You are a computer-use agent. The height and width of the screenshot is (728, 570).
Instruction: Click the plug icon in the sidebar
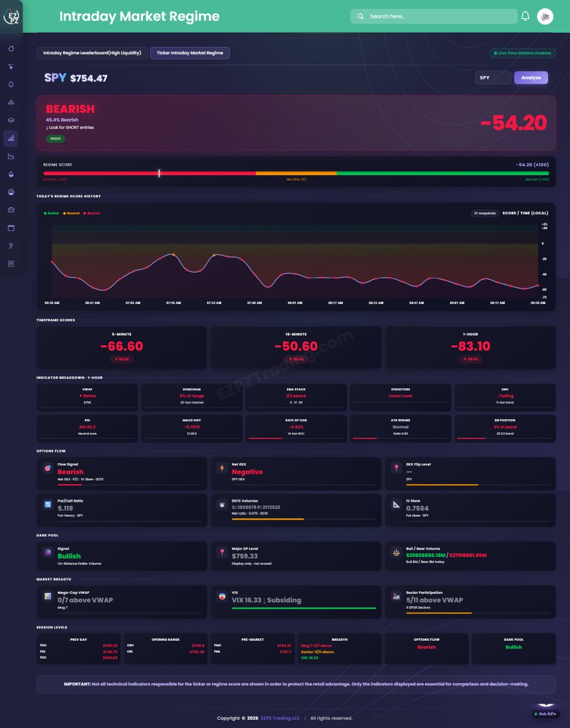[x=11, y=246]
